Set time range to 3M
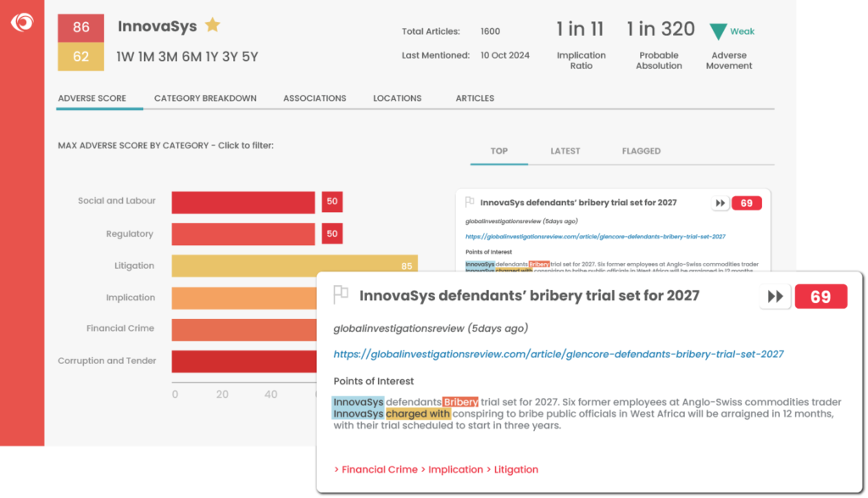Screen dimensions: 868x498 pyautogui.click(x=167, y=57)
